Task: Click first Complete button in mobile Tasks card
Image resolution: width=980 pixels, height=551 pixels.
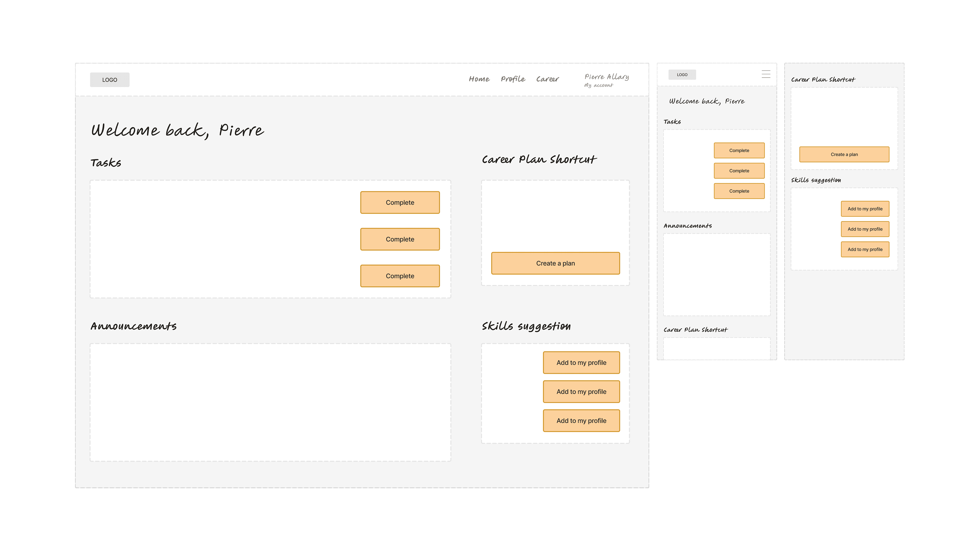Action: (x=739, y=151)
